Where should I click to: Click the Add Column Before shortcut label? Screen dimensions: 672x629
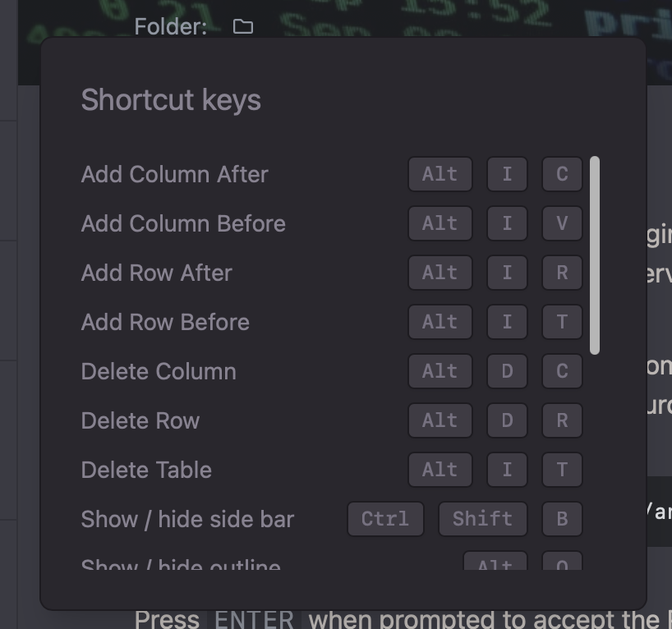183,223
